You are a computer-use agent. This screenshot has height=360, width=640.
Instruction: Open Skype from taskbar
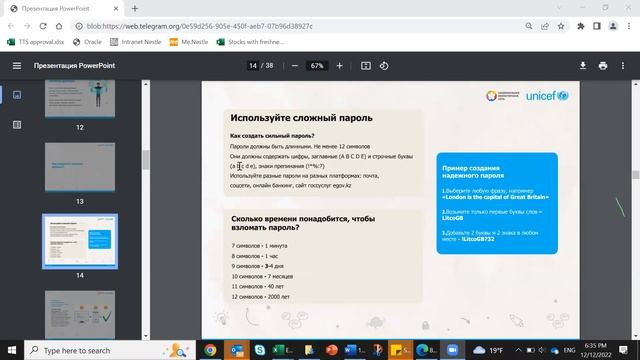pos(260,350)
